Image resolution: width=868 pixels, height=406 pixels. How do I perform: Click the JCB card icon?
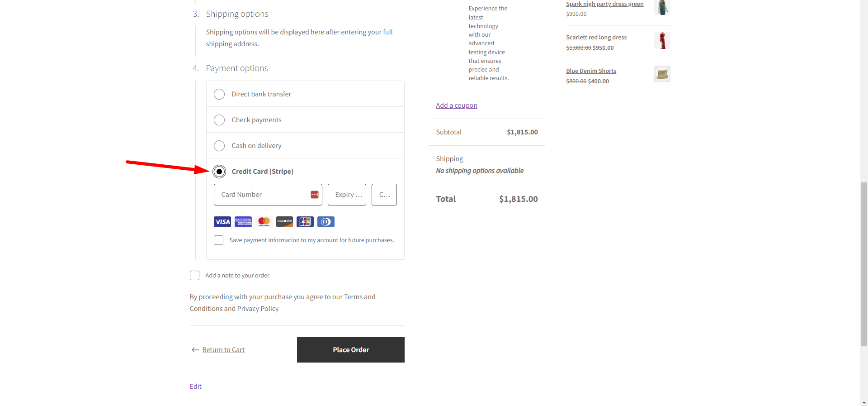coord(305,222)
